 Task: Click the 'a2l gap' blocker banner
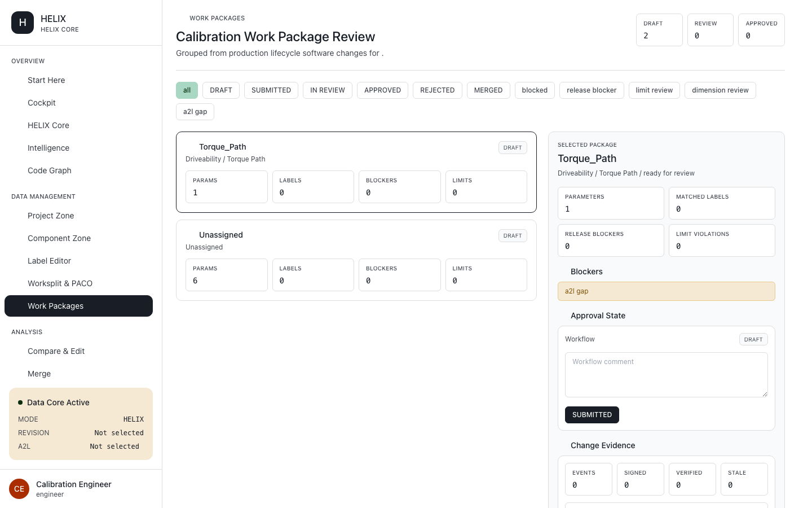click(x=667, y=291)
